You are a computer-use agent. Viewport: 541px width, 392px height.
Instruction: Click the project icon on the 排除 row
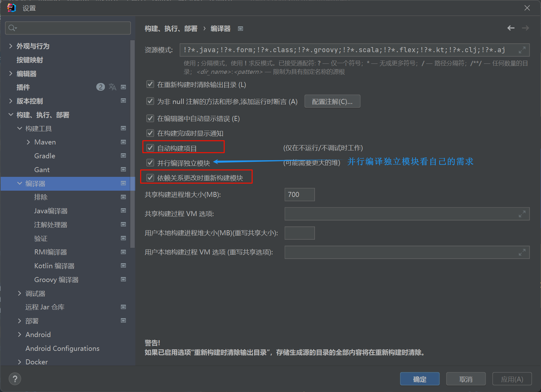[x=123, y=197]
